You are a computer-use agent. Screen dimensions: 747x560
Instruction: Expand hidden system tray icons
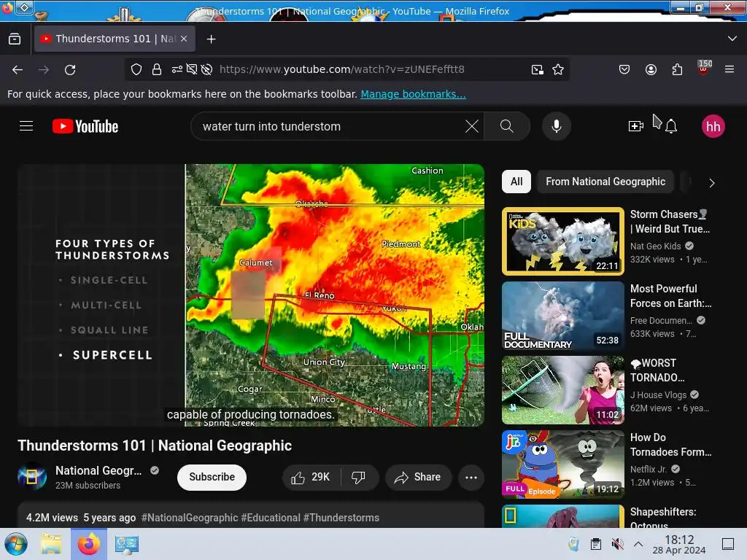(638, 544)
